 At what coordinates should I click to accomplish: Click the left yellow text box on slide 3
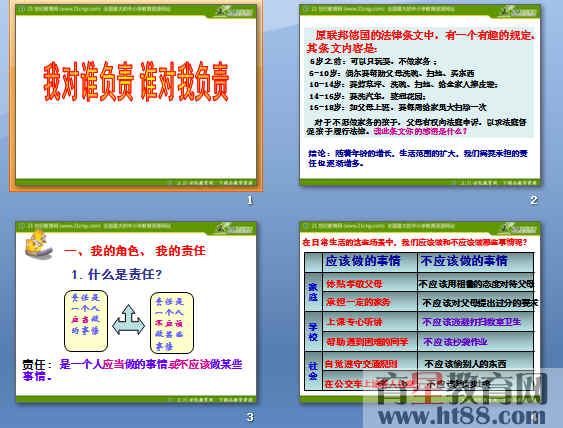[x=86, y=321]
